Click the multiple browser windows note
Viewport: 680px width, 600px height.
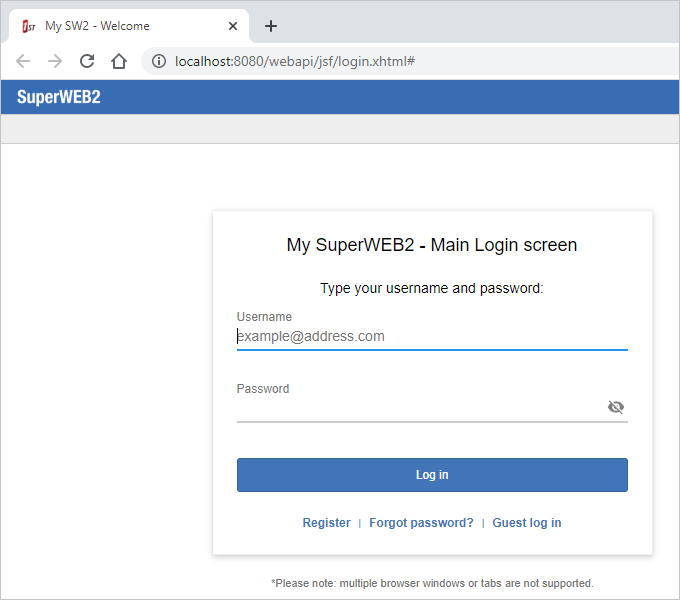point(432,583)
